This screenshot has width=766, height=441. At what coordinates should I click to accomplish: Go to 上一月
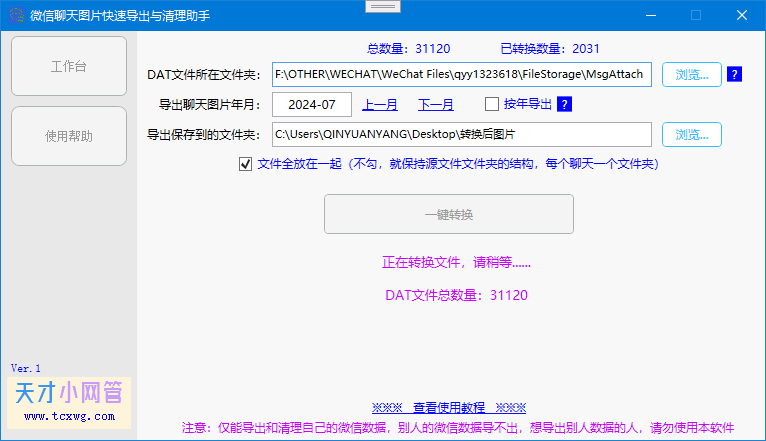380,105
